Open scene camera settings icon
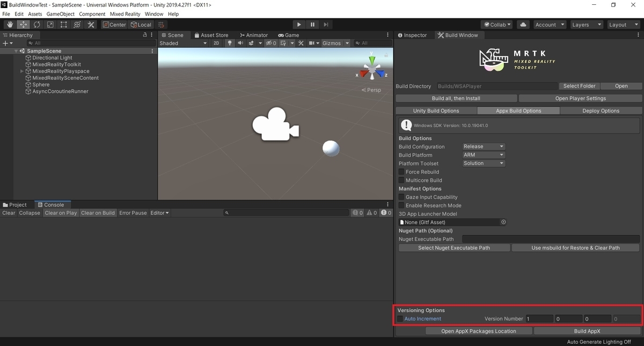 (x=313, y=43)
